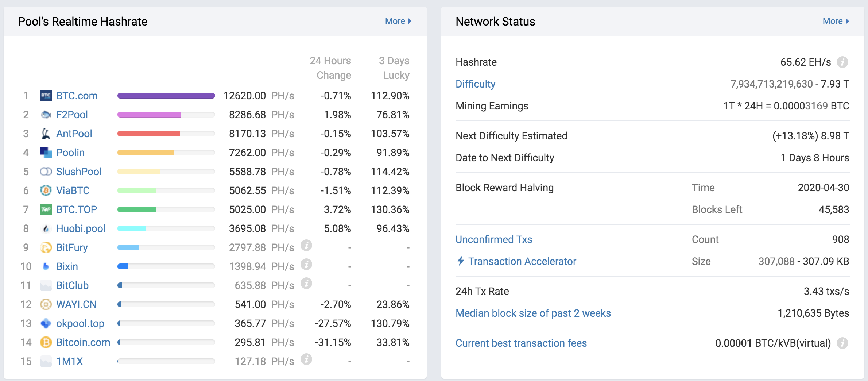Click the 2020-04-30 halving date

click(824, 188)
